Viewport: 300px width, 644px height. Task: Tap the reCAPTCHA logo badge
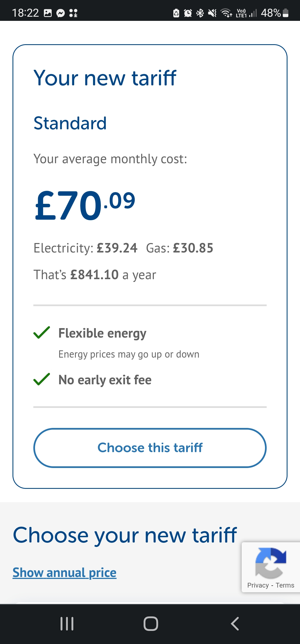tap(271, 563)
